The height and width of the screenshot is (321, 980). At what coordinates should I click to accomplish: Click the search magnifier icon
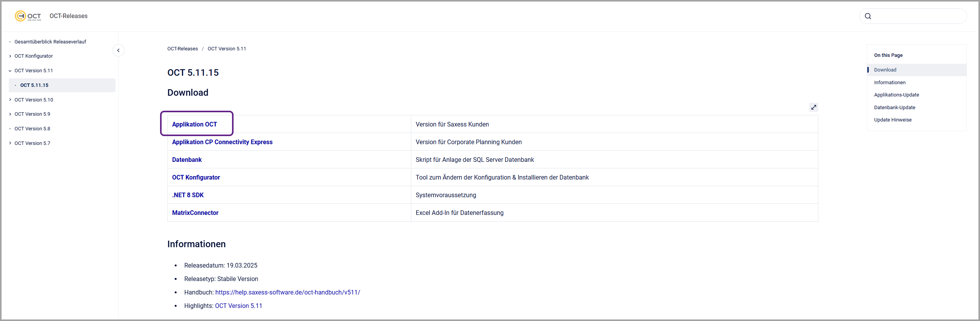point(868,16)
